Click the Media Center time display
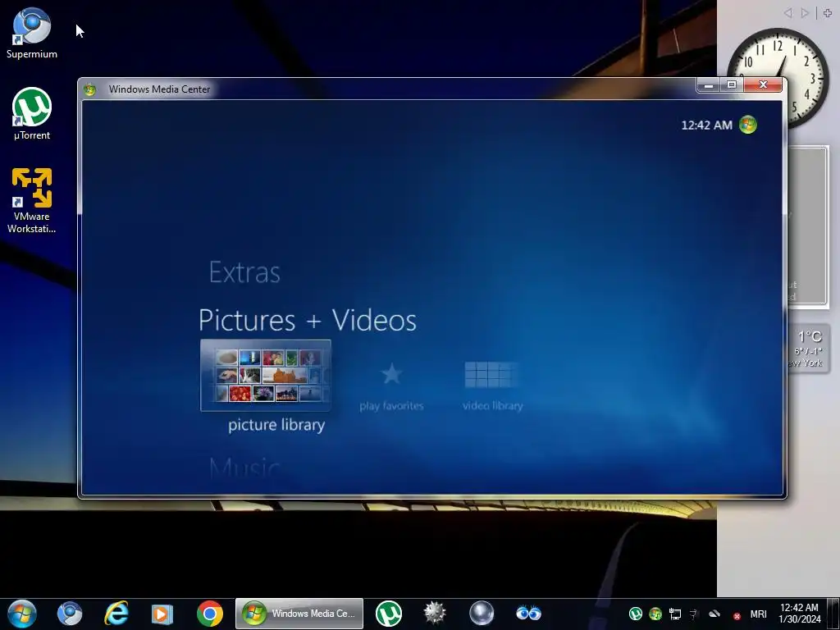The height and width of the screenshot is (630, 840). pos(706,126)
